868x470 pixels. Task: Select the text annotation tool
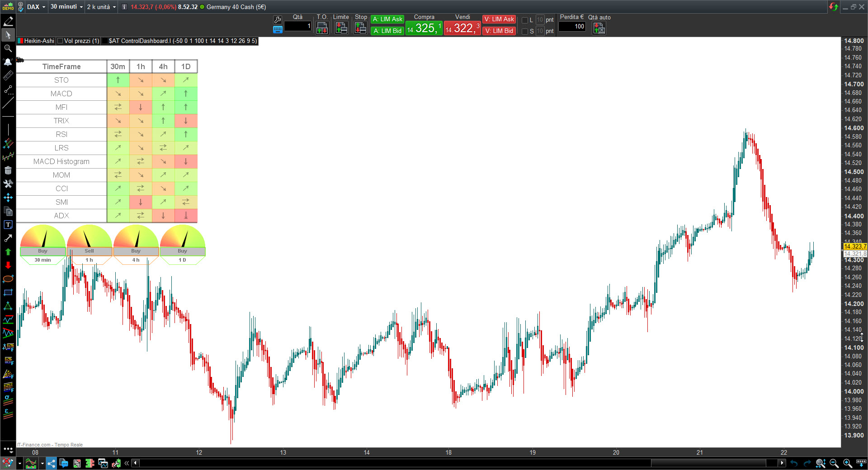8,225
